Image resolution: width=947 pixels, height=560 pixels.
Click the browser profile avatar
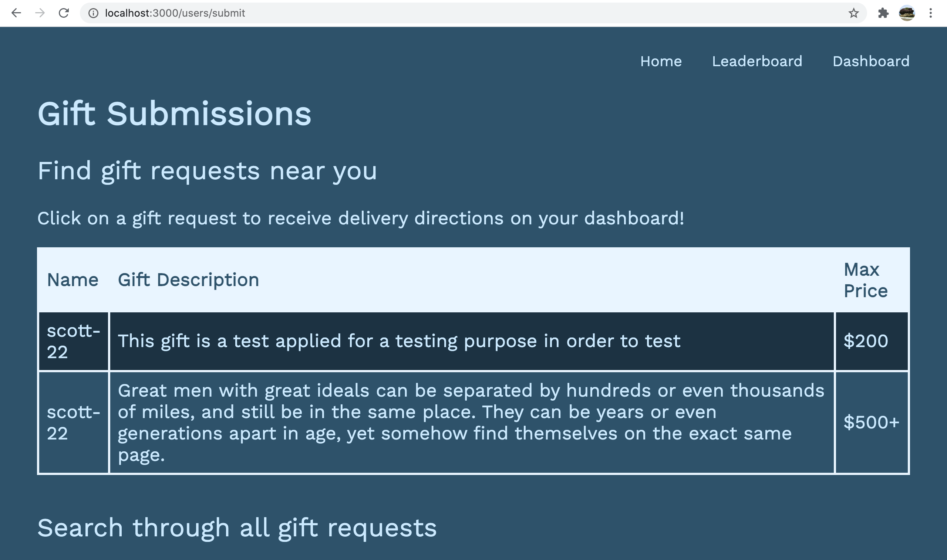(x=906, y=13)
